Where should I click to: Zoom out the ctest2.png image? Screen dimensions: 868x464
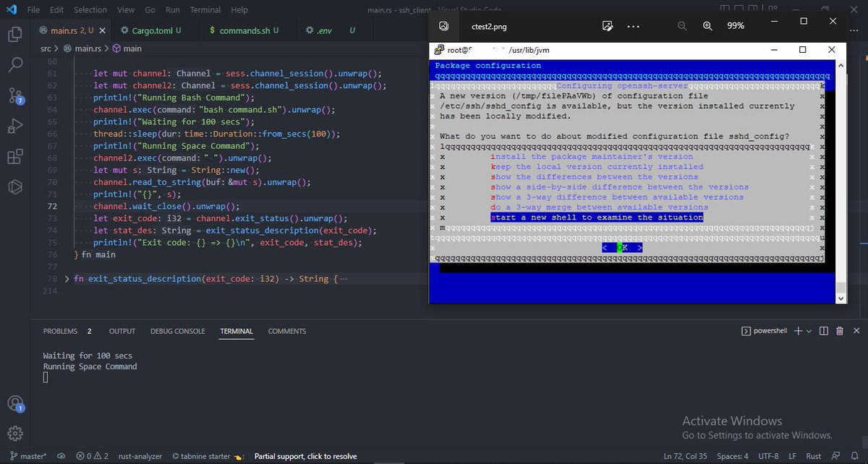681,25
